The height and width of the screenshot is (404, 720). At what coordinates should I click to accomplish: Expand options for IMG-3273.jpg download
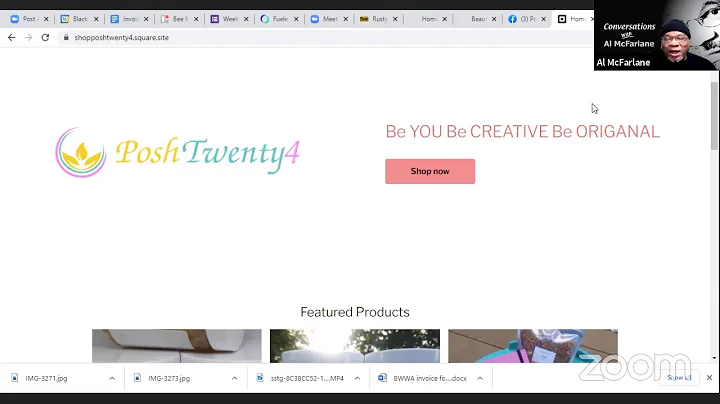(235, 378)
